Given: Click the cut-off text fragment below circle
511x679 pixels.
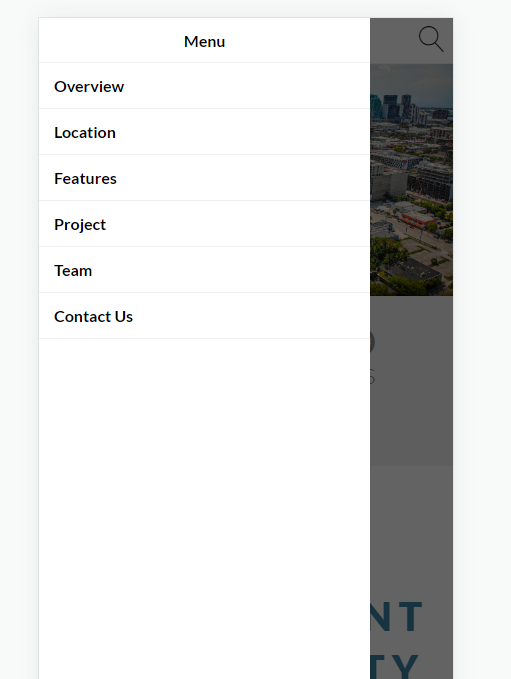Looking at the screenshot, I should coord(372,377).
